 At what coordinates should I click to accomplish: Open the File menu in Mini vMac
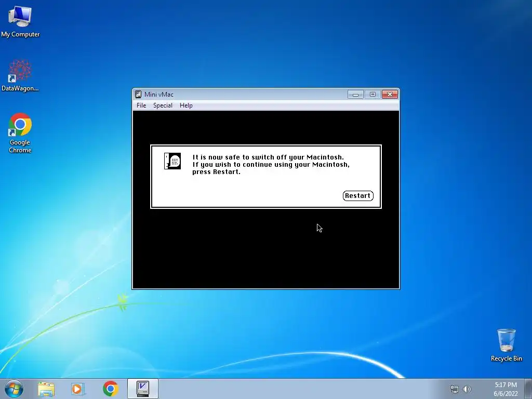[x=141, y=105]
